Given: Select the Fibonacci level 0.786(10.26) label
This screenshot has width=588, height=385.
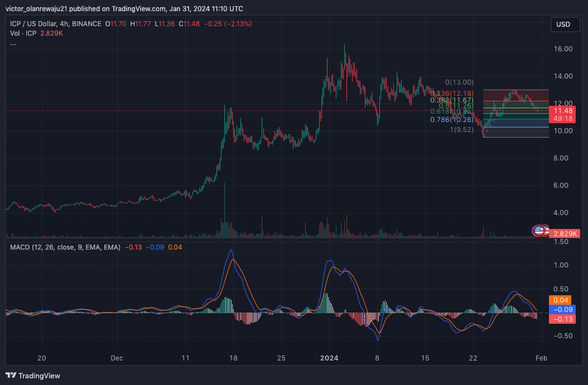Looking at the screenshot, I should pyautogui.click(x=451, y=119).
